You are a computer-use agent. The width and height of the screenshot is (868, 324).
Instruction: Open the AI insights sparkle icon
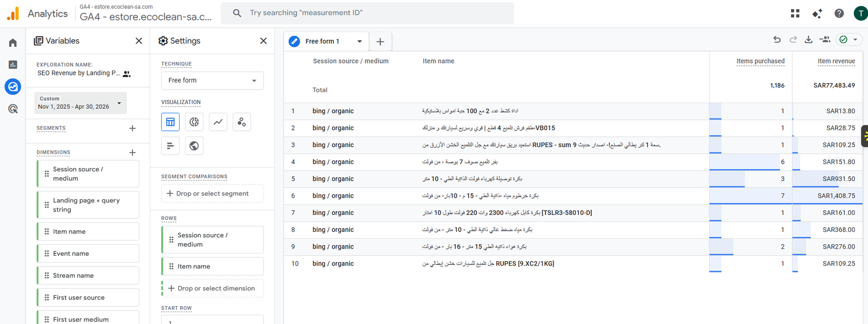817,14
